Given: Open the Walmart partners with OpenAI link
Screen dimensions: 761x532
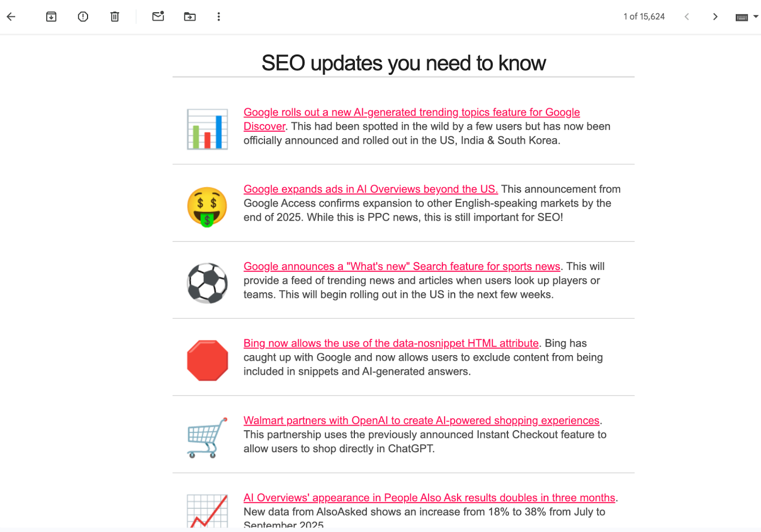Looking at the screenshot, I should coord(421,420).
